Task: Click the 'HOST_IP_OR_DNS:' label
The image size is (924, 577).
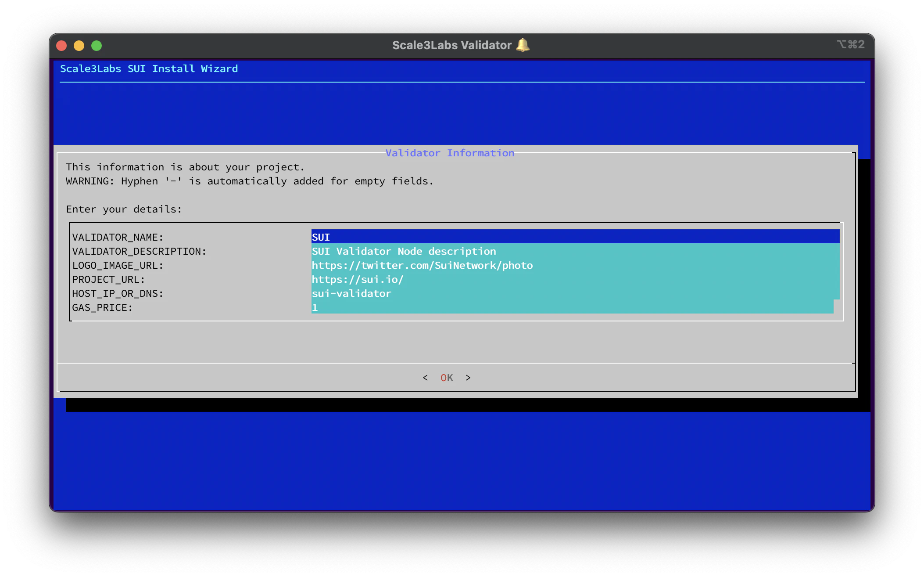Action: pos(118,293)
